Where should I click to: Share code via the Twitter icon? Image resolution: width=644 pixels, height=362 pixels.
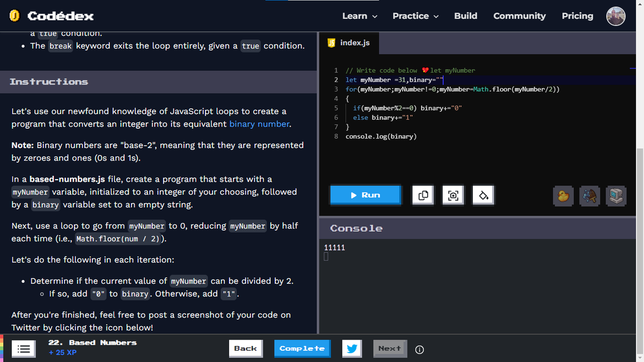[x=352, y=348]
